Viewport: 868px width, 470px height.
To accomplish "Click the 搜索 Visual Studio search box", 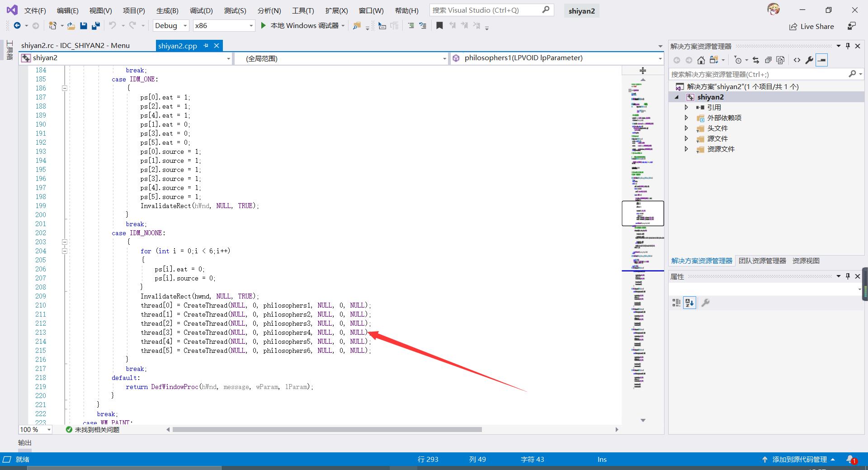I will click(491, 10).
